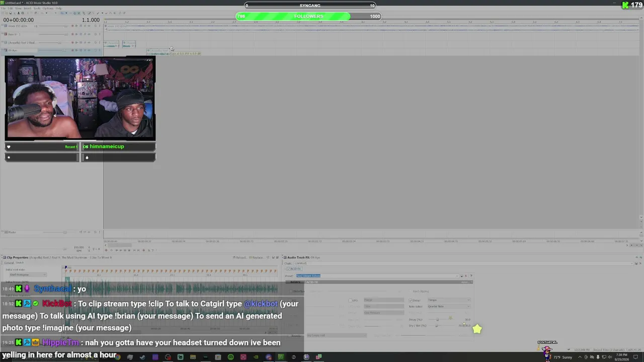This screenshot has width=644, height=362.
Task: Select the Bass H - 1 track name
Action: pyautogui.click(x=14, y=34)
